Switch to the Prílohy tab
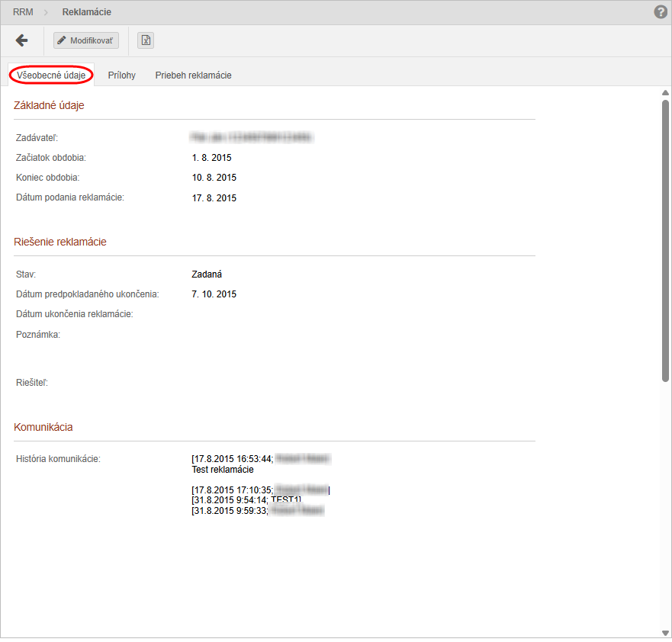 click(122, 75)
